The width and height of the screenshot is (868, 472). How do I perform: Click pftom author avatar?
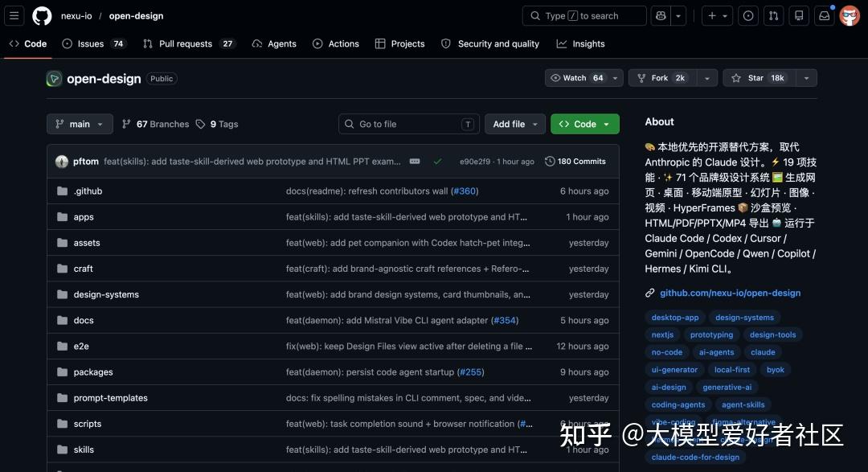point(61,161)
